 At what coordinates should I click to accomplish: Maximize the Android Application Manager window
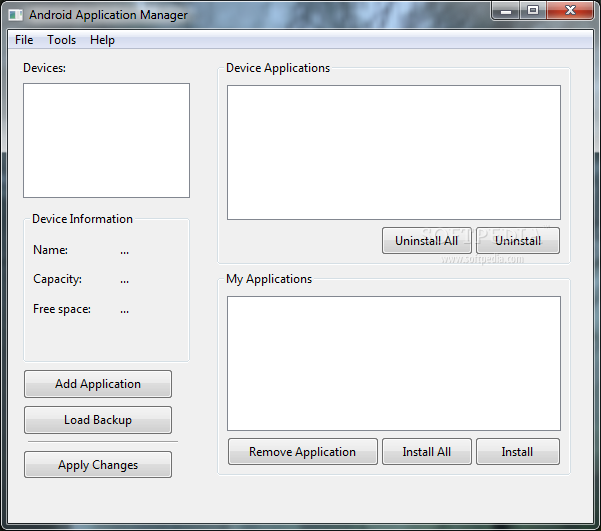pos(533,11)
